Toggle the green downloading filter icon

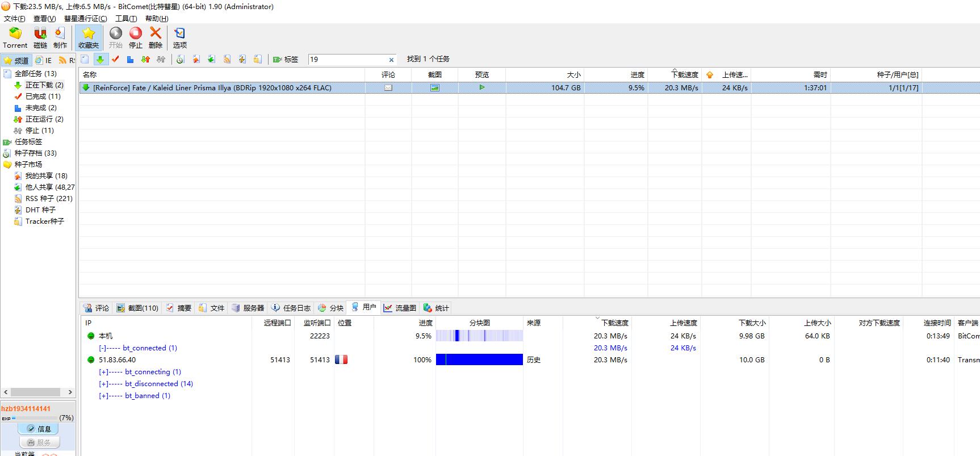pos(100,59)
